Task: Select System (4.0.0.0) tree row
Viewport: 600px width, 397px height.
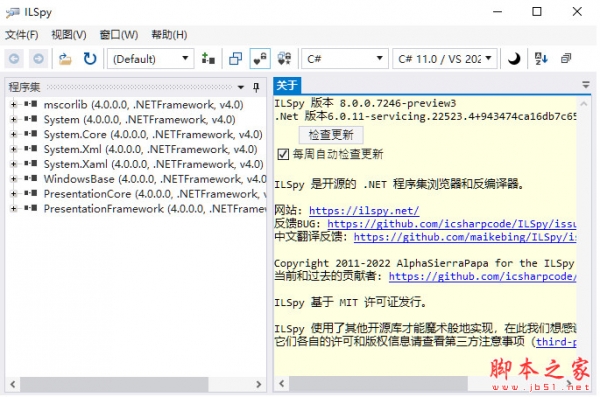Action: click(x=139, y=119)
